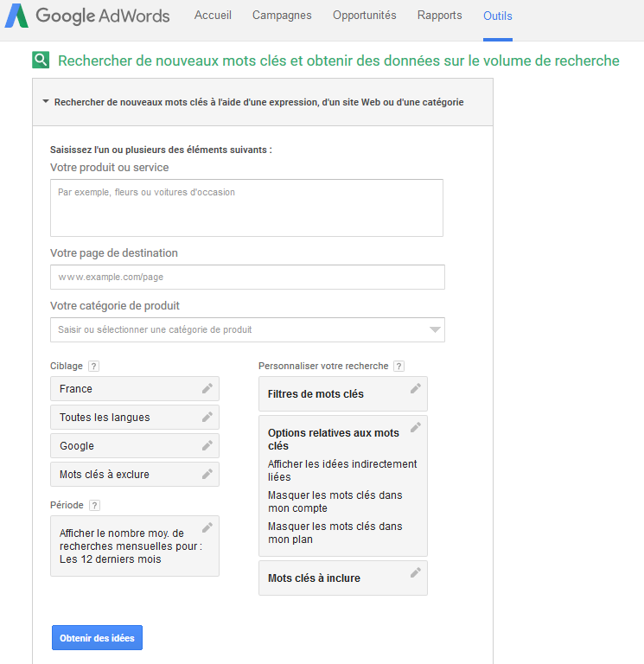Click the pencil icon next to France
644x664 pixels.
point(207,389)
